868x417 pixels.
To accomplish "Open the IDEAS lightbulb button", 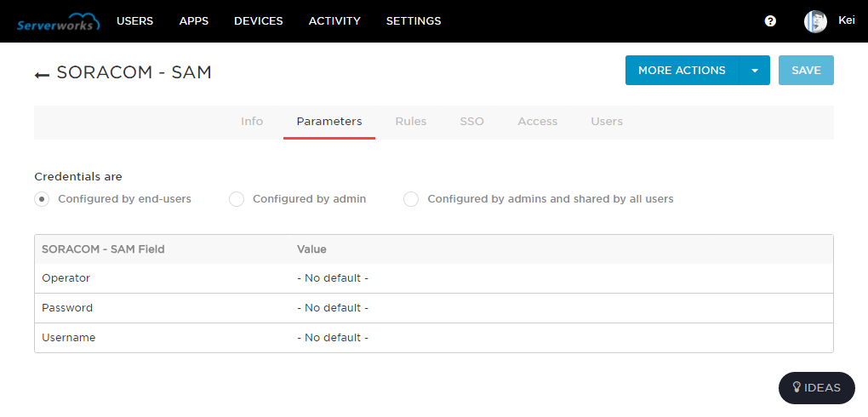I will coord(817,388).
